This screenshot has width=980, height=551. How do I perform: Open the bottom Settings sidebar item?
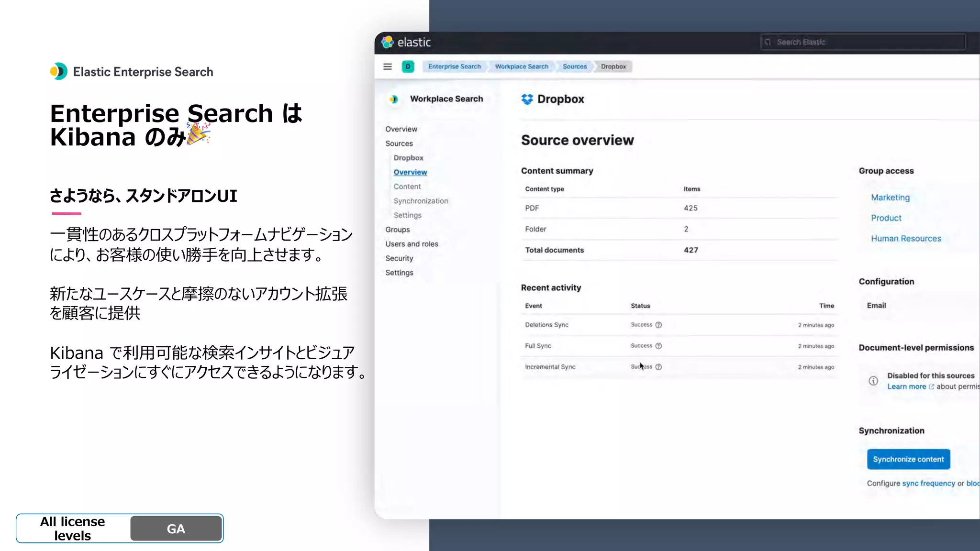(399, 273)
